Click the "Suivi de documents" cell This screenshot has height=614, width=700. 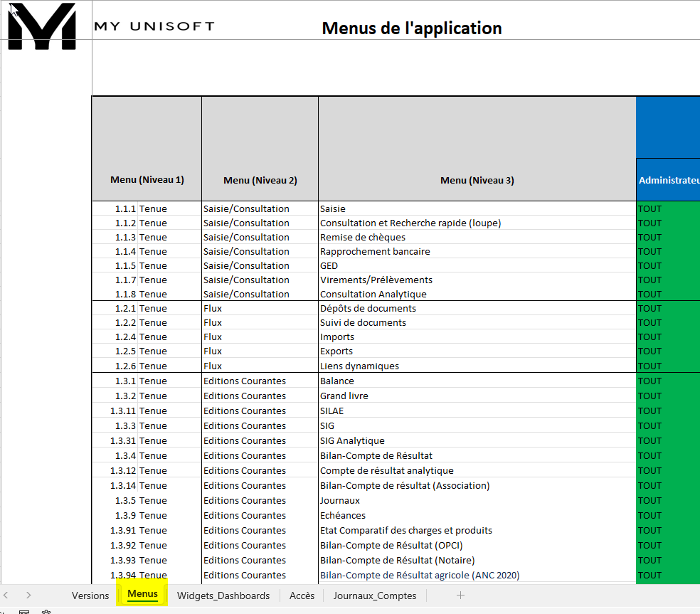click(x=477, y=323)
